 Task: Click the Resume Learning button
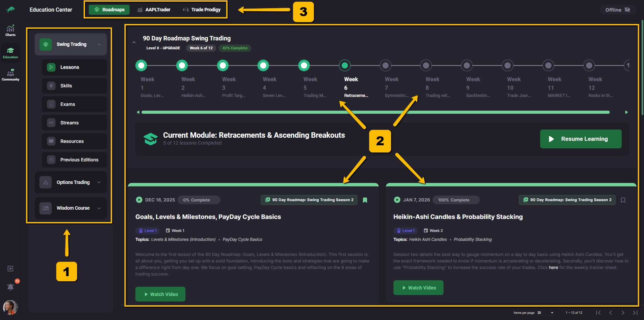click(581, 139)
